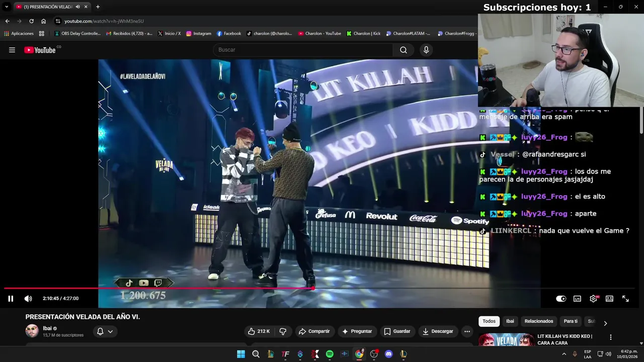This screenshot has height=362, width=644.
Task: Open OBS Studio taskbar icon
Action: click(x=374, y=354)
